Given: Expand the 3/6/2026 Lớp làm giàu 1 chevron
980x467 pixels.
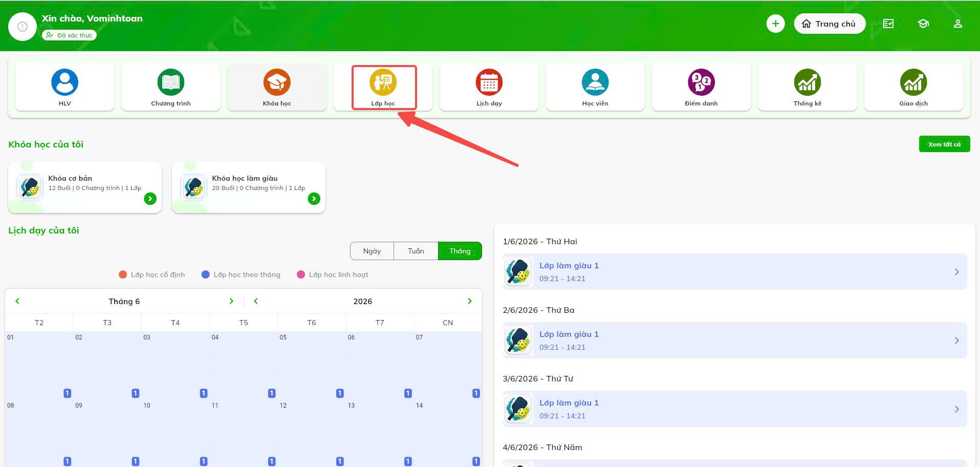Looking at the screenshot, I should [x=956, y=409].
